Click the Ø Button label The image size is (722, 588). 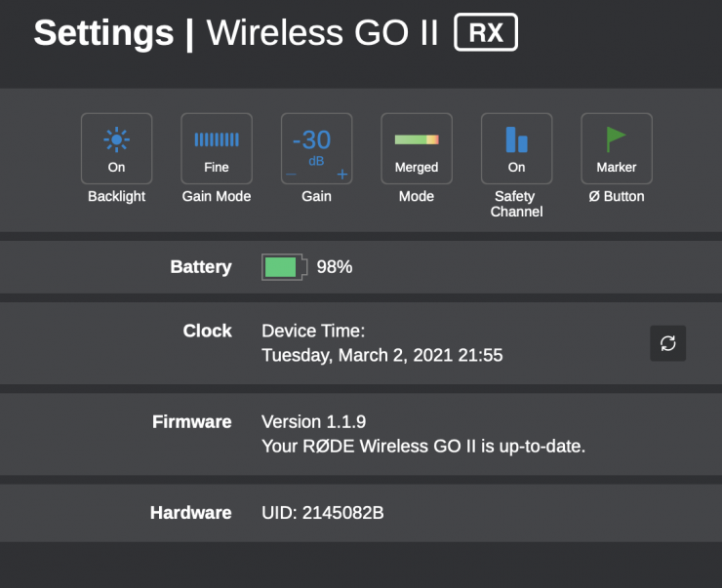point(617,196)
